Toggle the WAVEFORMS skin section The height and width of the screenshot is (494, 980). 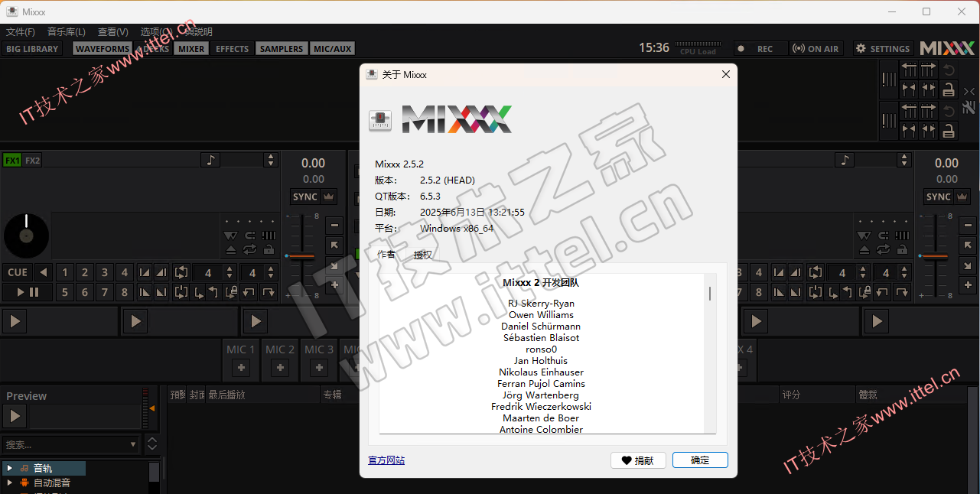coord(103,48)
